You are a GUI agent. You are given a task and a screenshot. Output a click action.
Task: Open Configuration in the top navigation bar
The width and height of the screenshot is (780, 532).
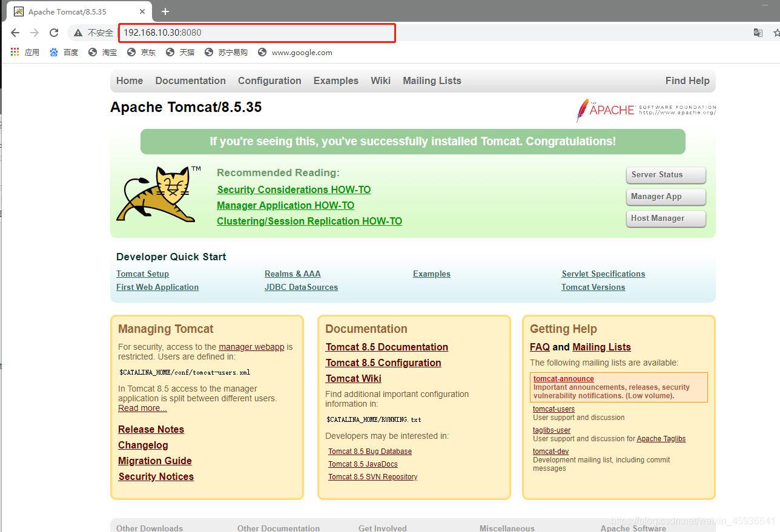pos(269,80)
